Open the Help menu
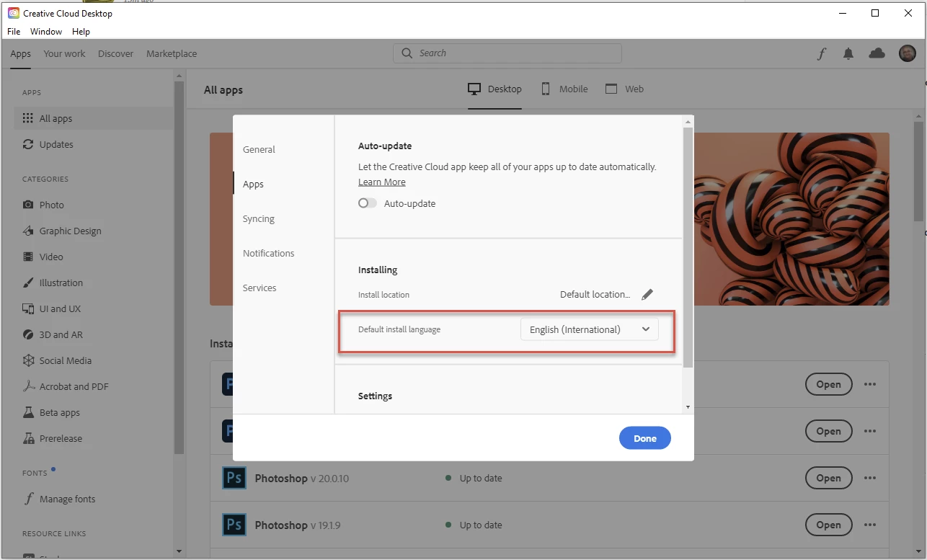The height and width of the screenshot is (560, 927). (81, 32)
